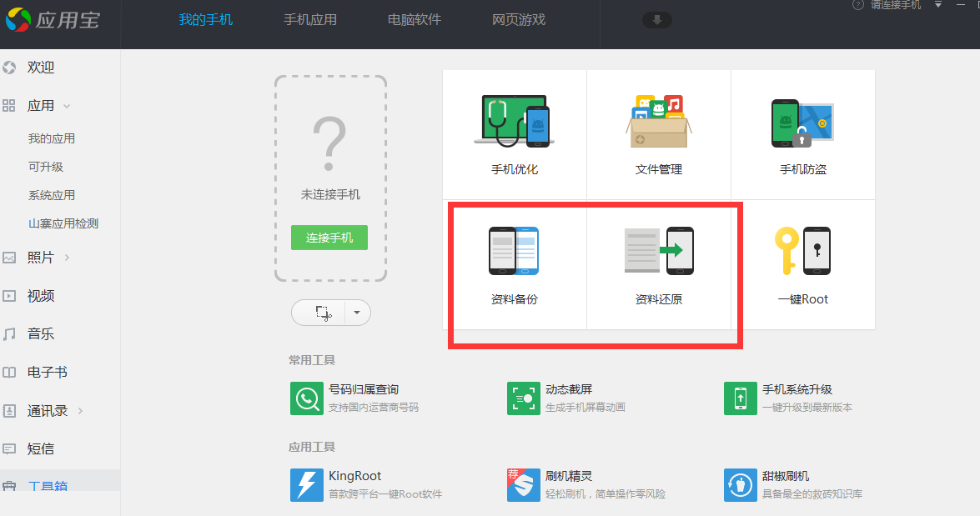This screenshot has width=980, height=516.
Task: Click the 应用宝 logo
Action: tap(53, 20)
